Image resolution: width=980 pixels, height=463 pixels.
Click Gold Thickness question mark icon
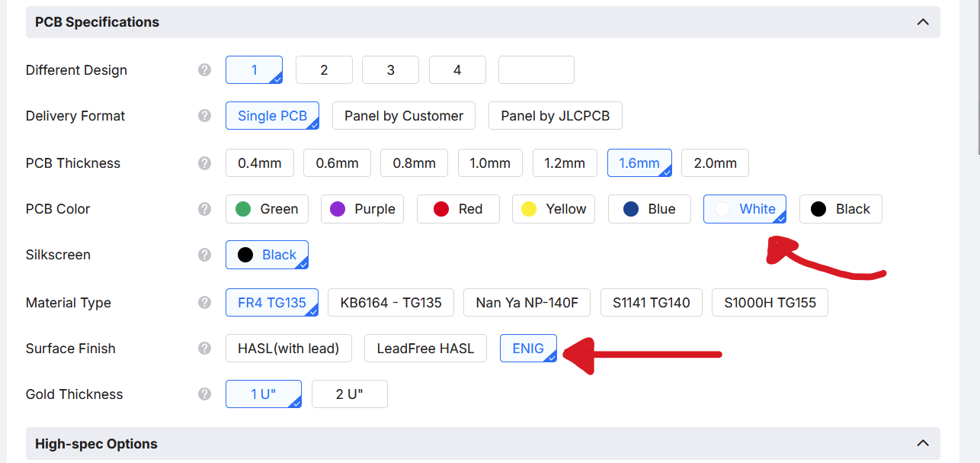pyautogui.click(x=204, y=394)
